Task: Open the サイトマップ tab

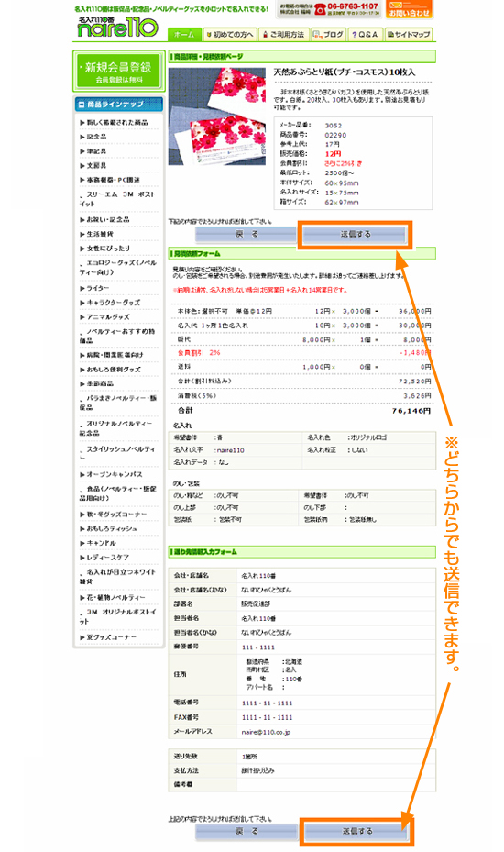Action: coord(409,34)
